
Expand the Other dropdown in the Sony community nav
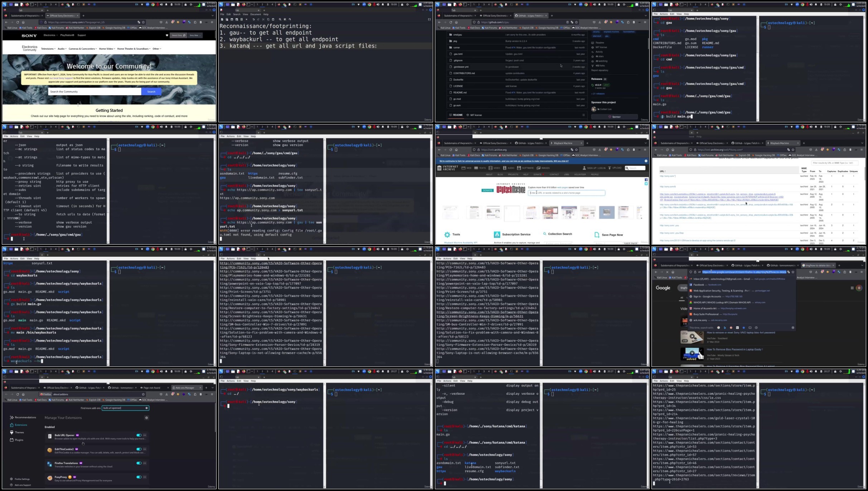(157, 49)
